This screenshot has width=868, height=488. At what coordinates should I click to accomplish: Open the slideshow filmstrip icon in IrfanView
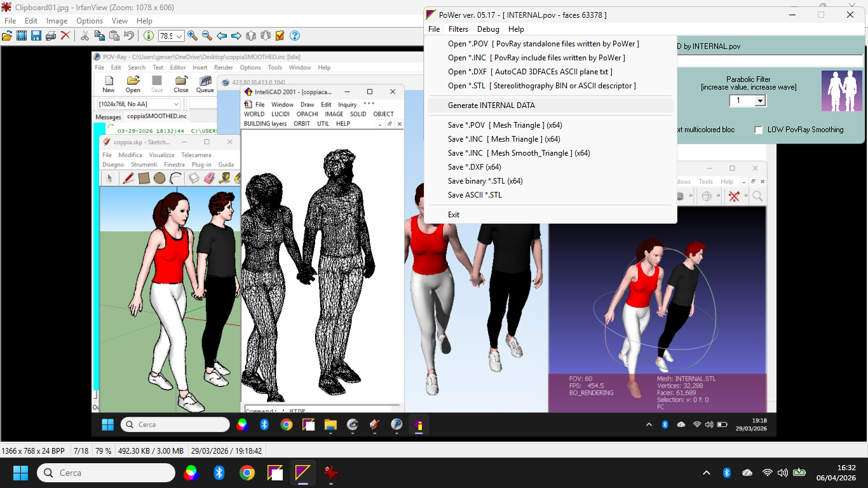click(x=22, y=36)
